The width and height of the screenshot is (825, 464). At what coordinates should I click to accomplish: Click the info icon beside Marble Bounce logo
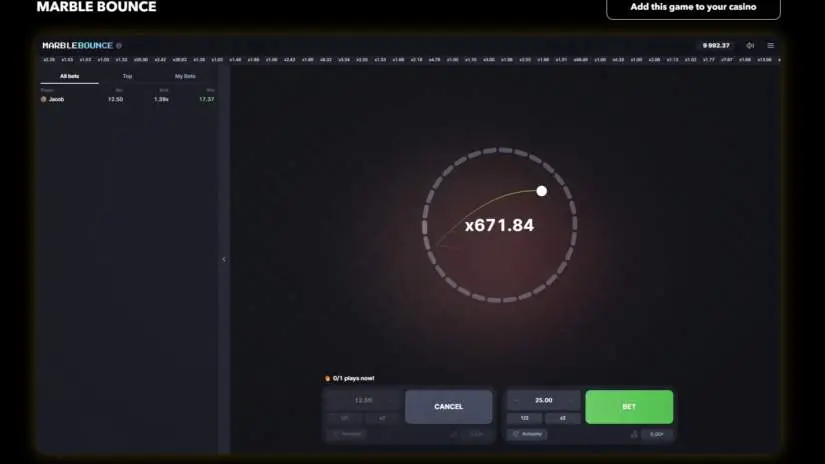point(119,45)
